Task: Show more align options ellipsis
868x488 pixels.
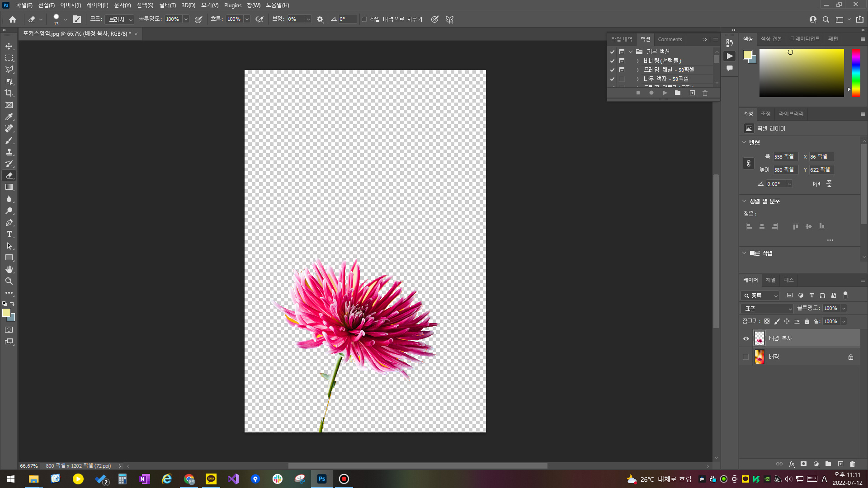Action: (830, 240)
